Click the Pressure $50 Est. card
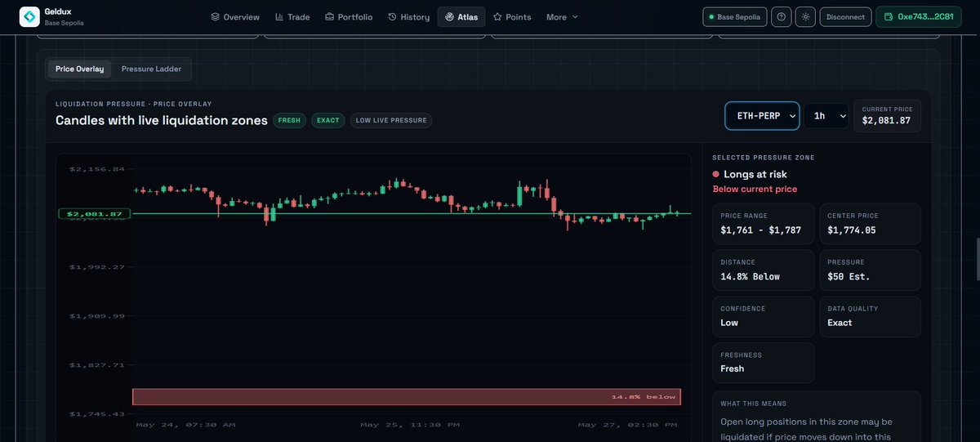Image resolution: width=980 pixels, height=442 pixels. pos(870,270)
